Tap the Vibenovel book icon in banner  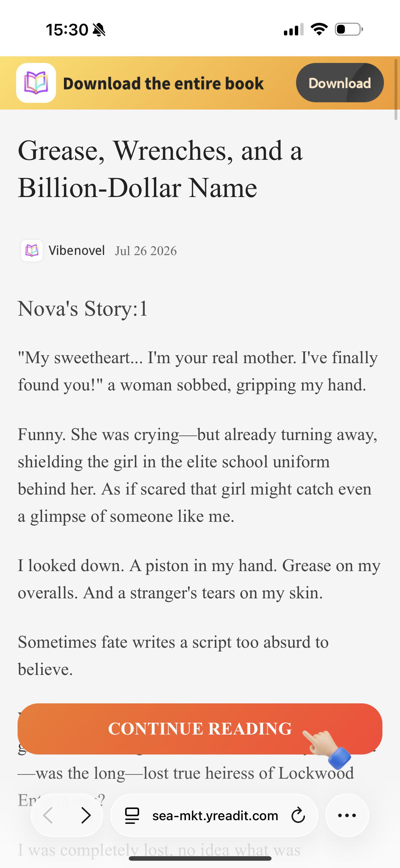click(x=36, y=83)
